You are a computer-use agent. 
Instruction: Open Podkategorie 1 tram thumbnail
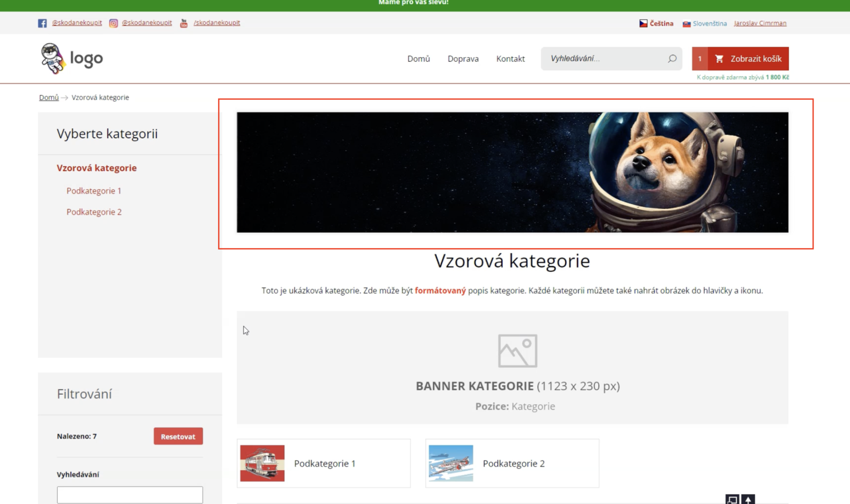click(x=262, y=463)
